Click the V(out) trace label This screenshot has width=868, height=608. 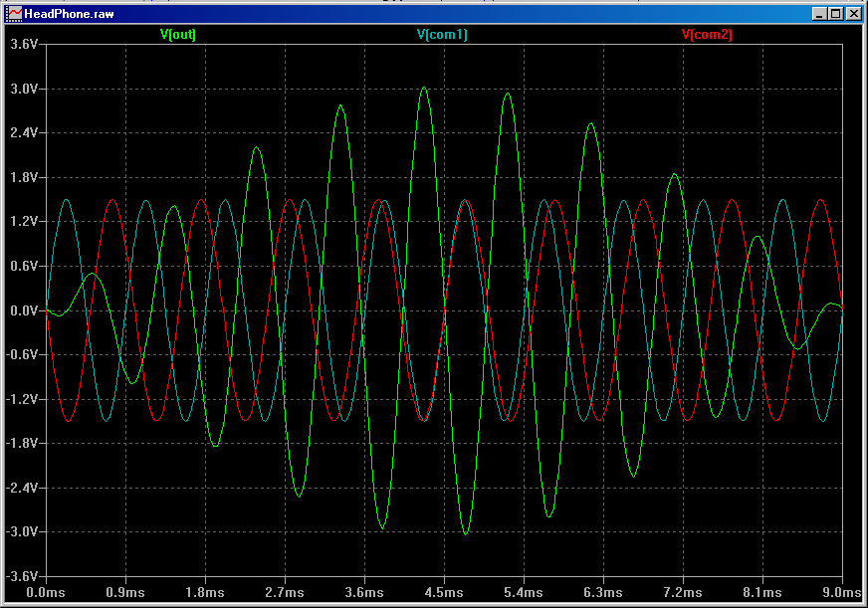178,34
